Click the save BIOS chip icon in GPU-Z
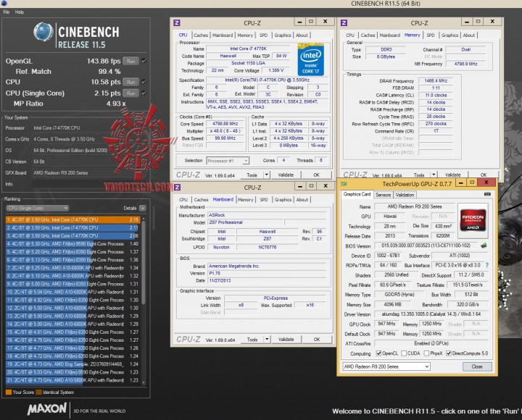This screenshot has width=522, height=420. tap(484, 245)
